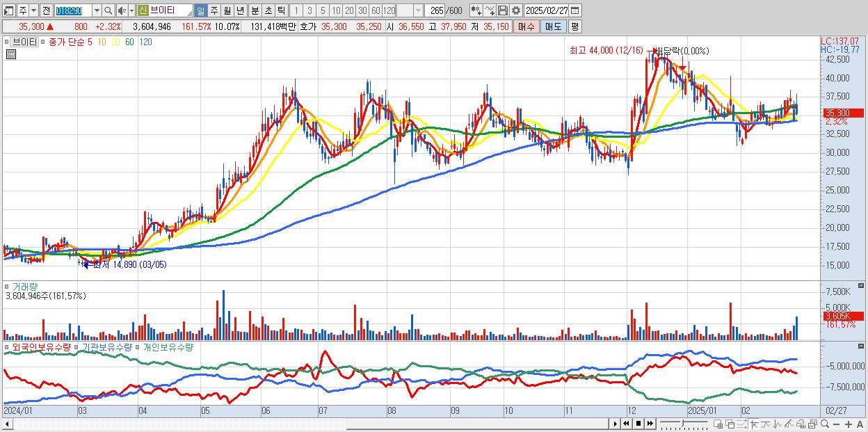Click the rewind button in bottom bar
The width and height of the screenshot is (868, 432).
(x=626, y=424)
